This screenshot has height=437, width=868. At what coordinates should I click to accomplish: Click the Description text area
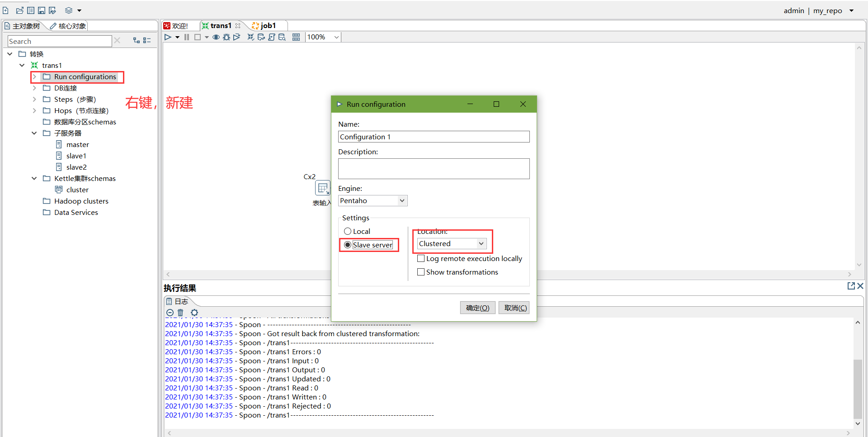click(x=434, y=169)
